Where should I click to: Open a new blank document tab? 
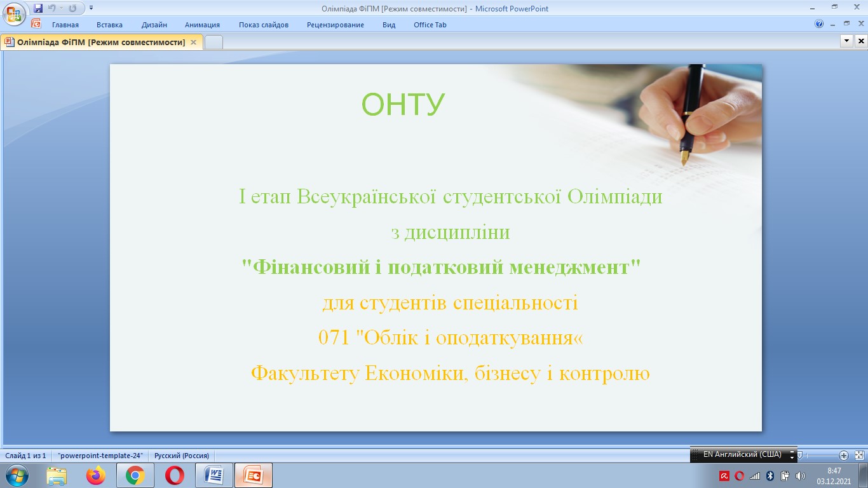214,43
